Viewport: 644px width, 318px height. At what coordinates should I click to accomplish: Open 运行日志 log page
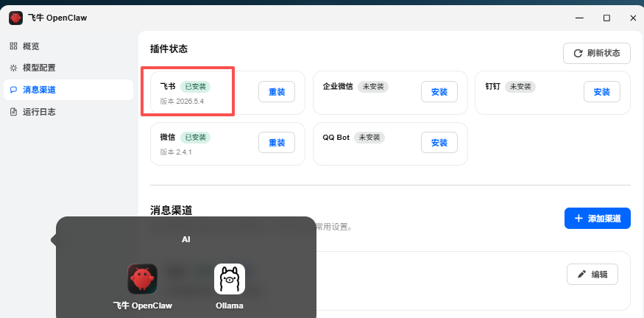(x=68, y=112)
